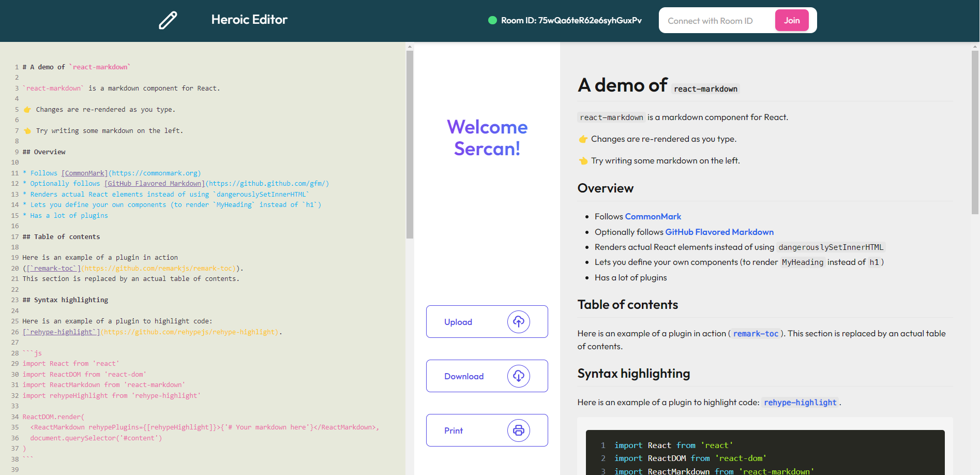Screen dimensions: 980x475
Task: Open the GitHub Flavored Markdown preview link
Action: pos(719,232)
